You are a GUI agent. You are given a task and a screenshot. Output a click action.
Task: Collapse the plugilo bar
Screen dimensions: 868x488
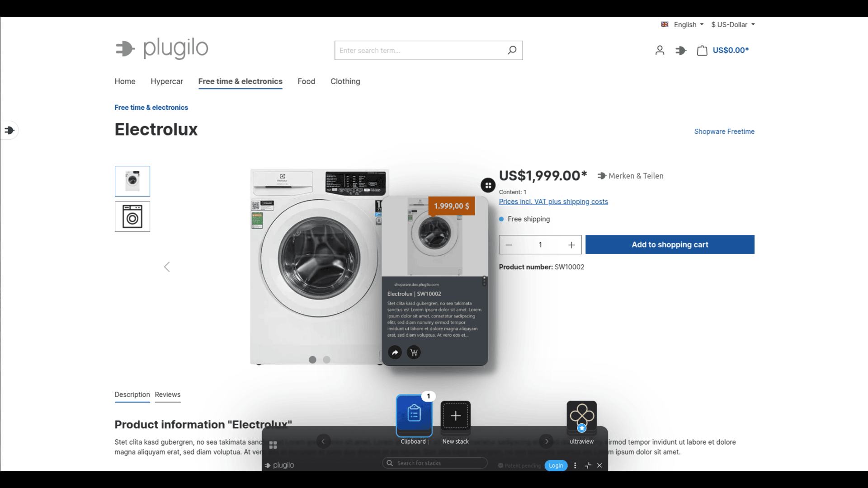(588, 465)
